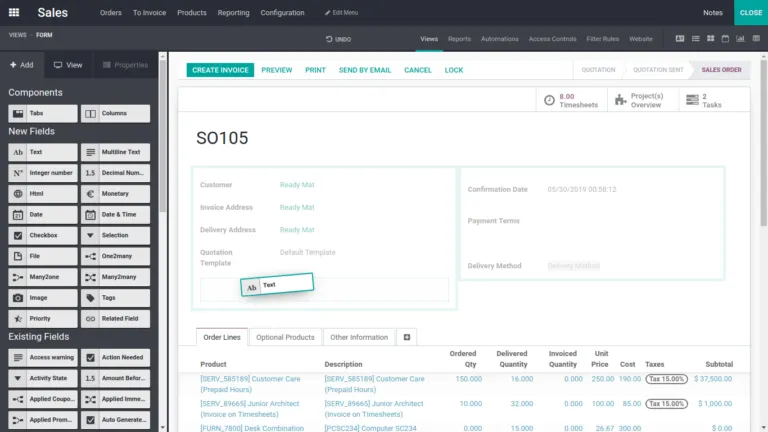The height and width of the screenshot is (432, 768).
Task: Click the Action Needed existing field
Action: coord(115,357)
